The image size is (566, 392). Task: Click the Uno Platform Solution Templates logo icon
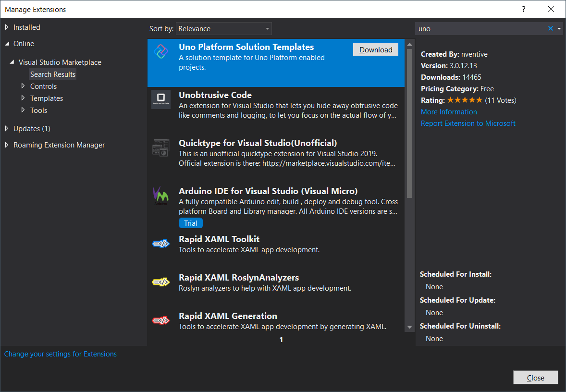coord(161,51)
